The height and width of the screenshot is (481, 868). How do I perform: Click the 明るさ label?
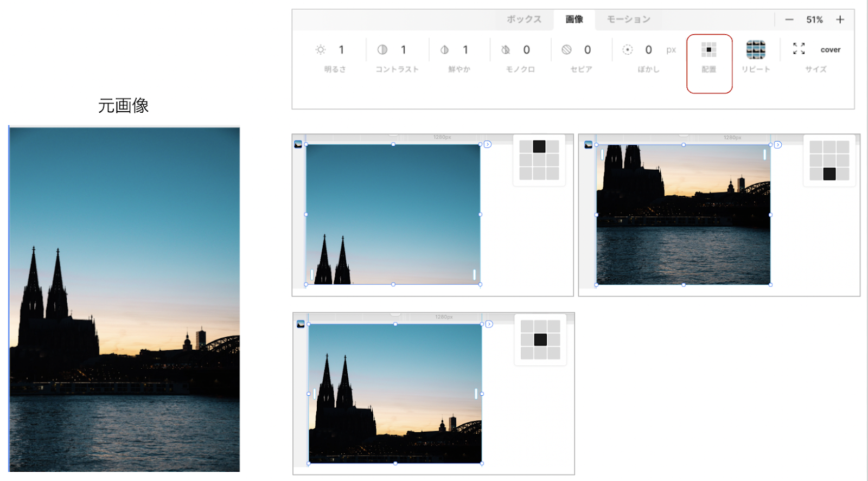(335, 69)
